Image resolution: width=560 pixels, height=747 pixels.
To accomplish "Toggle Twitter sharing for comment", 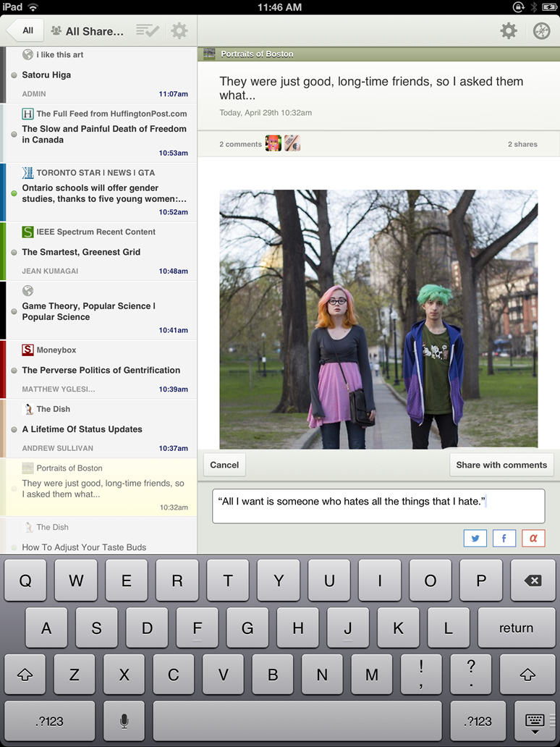I will 475,538.
